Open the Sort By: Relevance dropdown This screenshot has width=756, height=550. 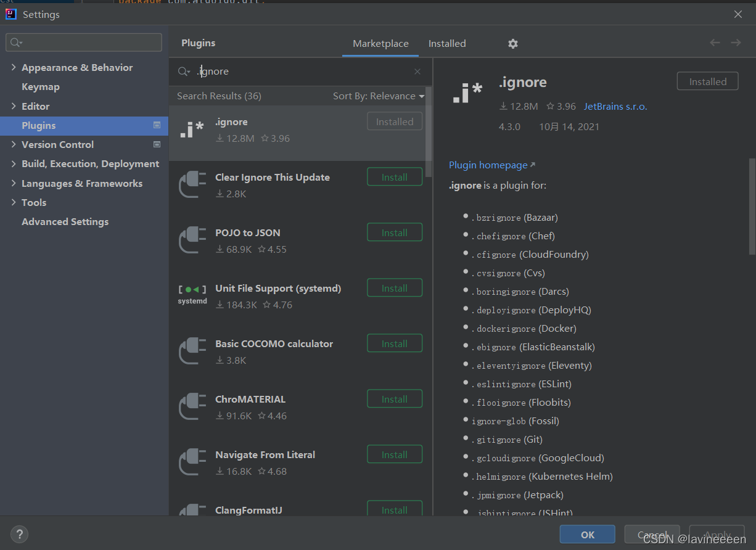coord(379,96)
